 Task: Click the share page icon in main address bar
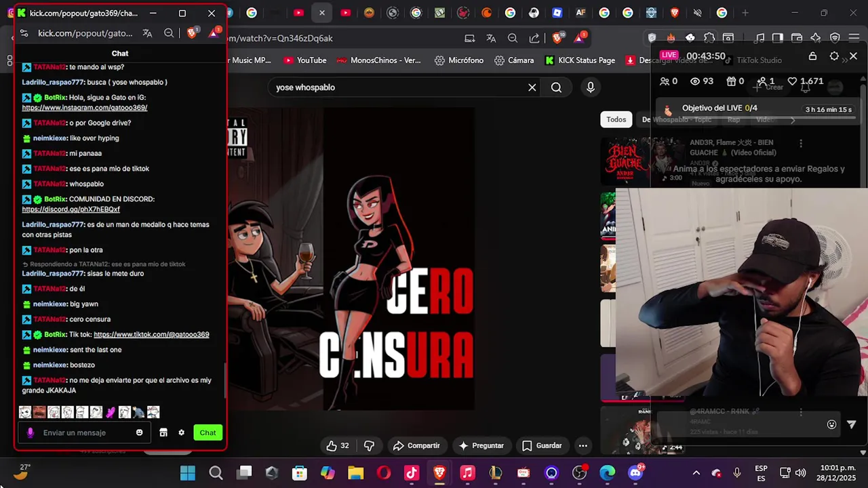534,39
